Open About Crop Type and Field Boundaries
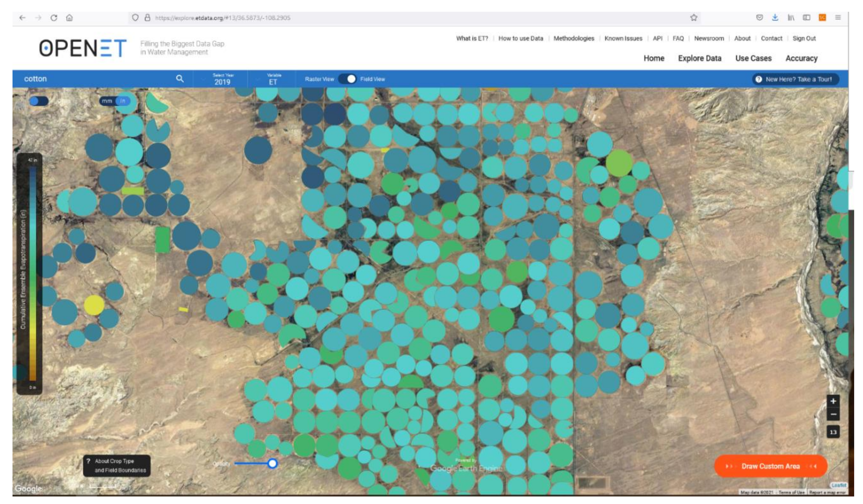This screenshot has width=863, height=504. [x=117, y=466]
